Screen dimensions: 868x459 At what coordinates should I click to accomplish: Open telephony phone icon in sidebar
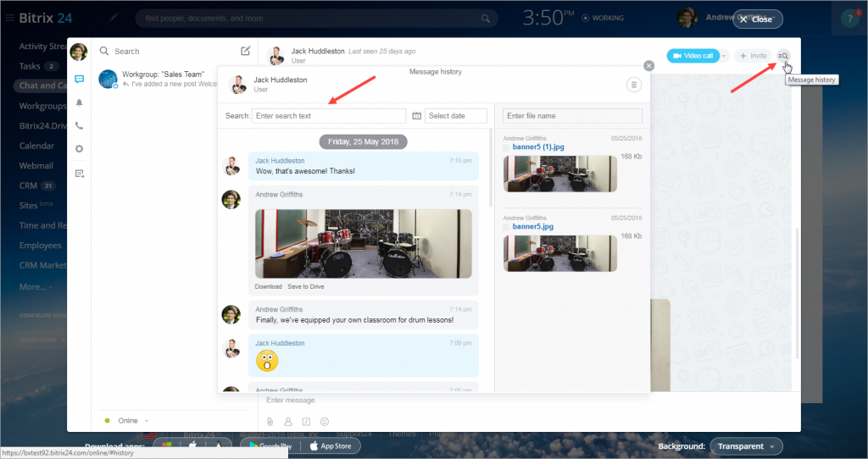tap(79, 125)
